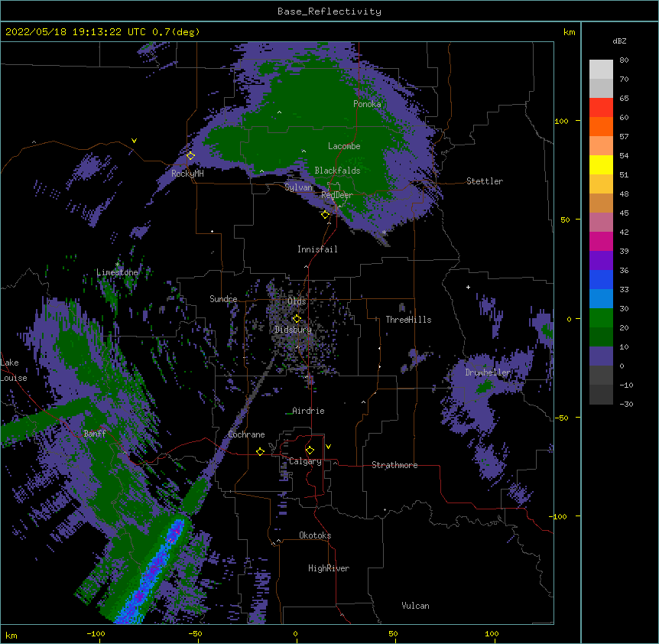Click the Stettler city label
Screen dimensions: 659x644
(485, 181)
